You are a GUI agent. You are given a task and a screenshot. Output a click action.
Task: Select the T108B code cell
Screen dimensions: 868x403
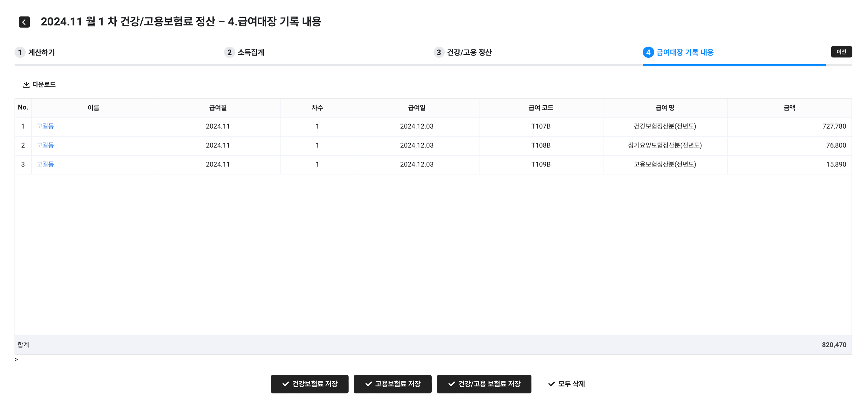541,145
